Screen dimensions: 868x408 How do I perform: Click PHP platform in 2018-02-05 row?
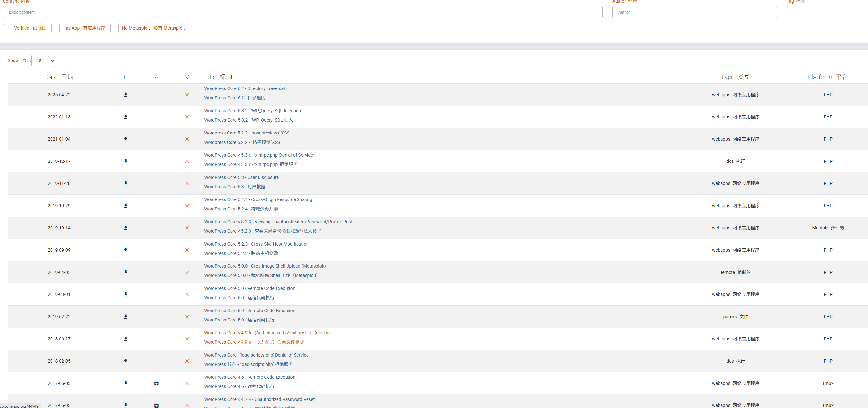pyautogui.click(x=828, y=361)
